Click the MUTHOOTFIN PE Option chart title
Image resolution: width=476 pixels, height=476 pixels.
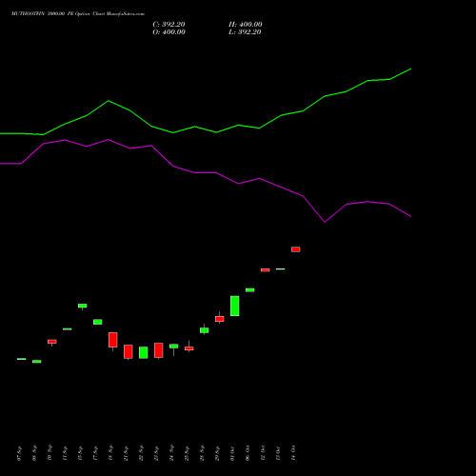coord(78,14)
